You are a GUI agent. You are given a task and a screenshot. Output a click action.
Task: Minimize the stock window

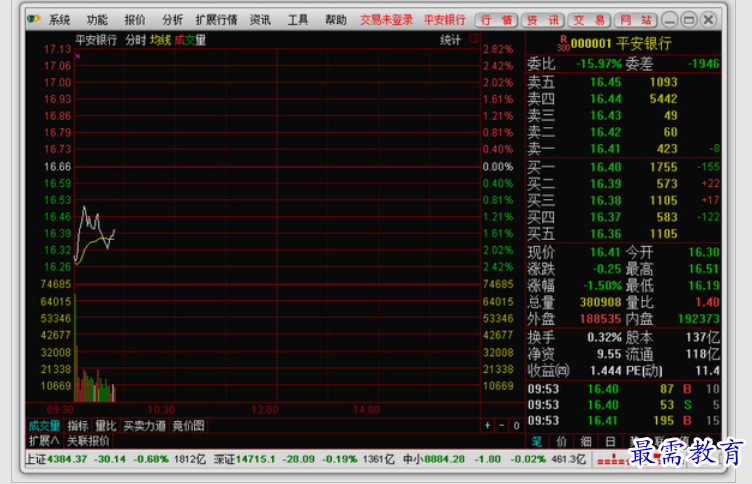670,20
